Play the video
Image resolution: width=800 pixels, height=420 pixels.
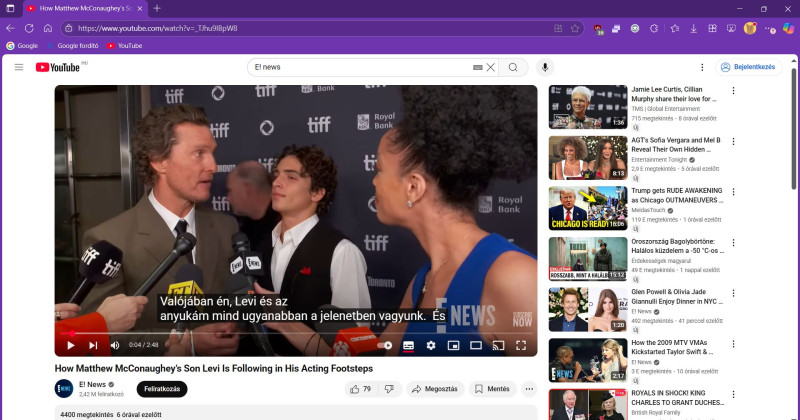click(70, 345)
